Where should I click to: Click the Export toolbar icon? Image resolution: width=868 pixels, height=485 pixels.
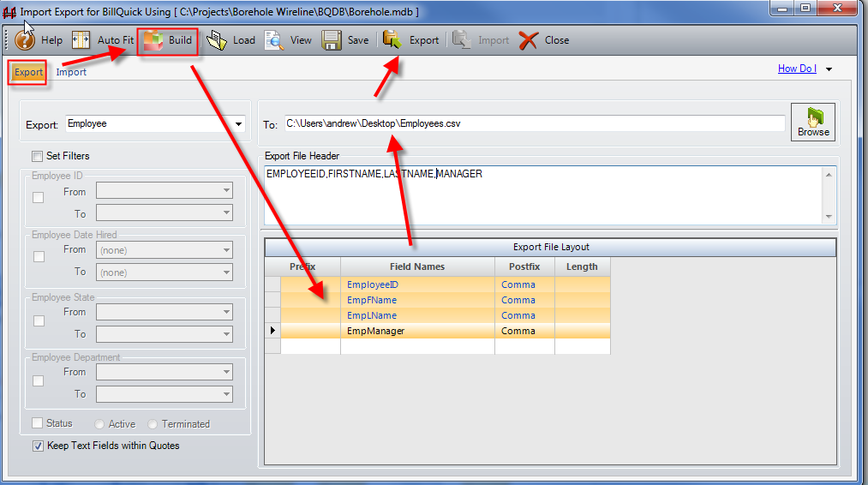click(392, 40)
